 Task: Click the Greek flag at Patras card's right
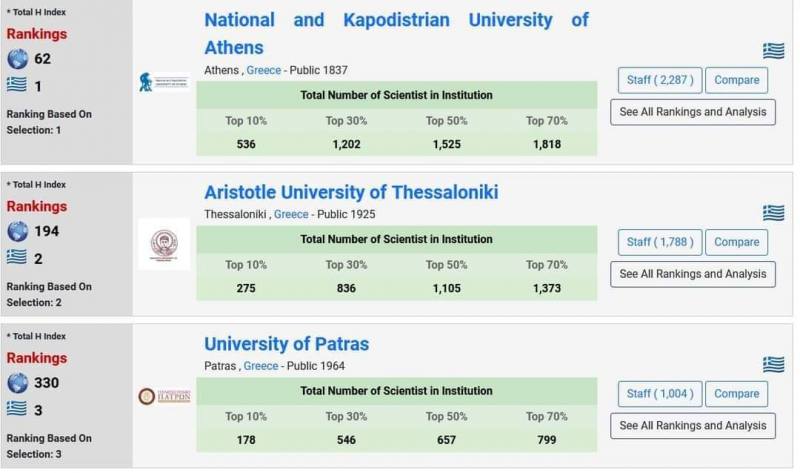pyautogui.click(x=773, y=364)
